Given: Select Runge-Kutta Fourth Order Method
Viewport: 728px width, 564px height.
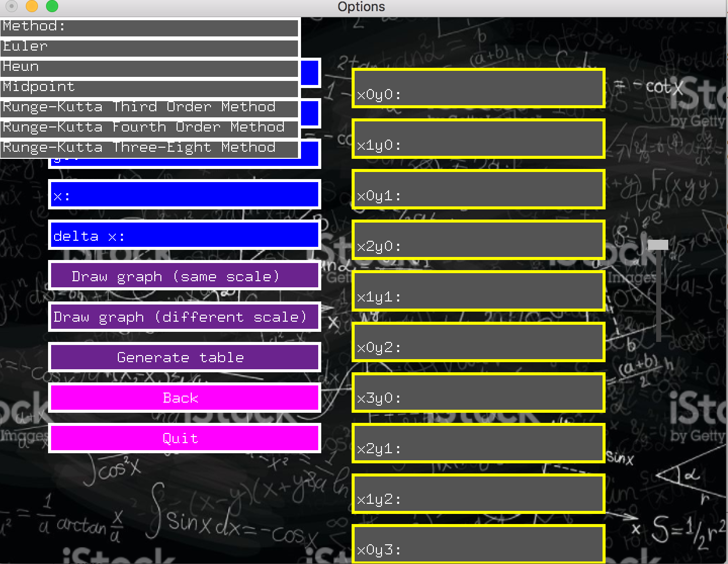Looking at the screenshot, I should (x=150, y=128).
